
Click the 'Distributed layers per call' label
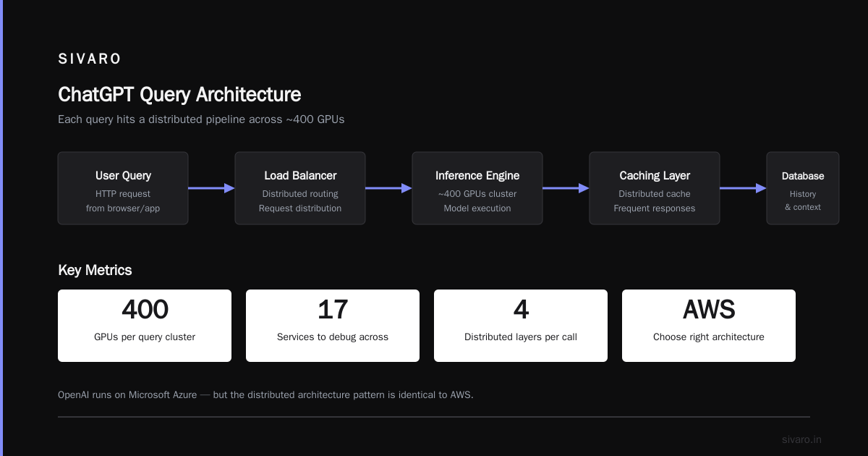(521, 337)
